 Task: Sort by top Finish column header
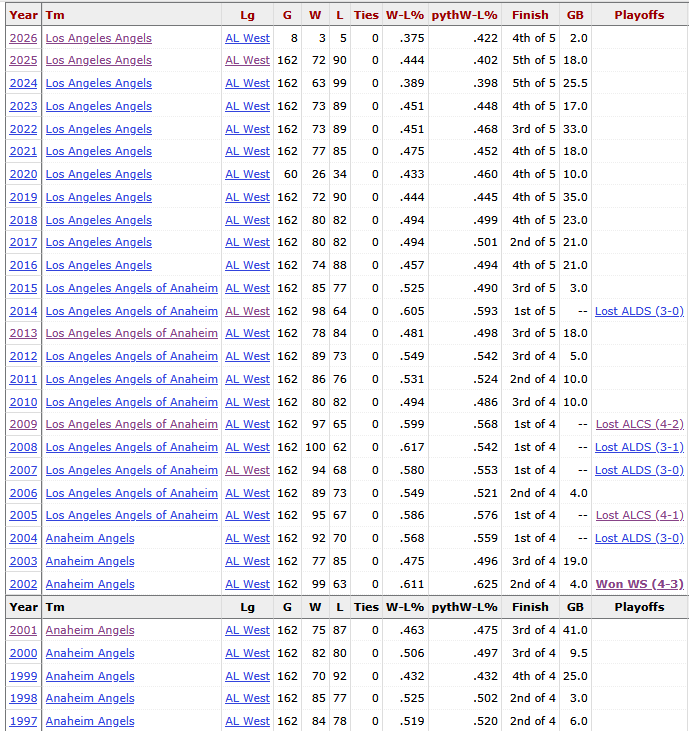pyautogui.click(x=530, y=15)
